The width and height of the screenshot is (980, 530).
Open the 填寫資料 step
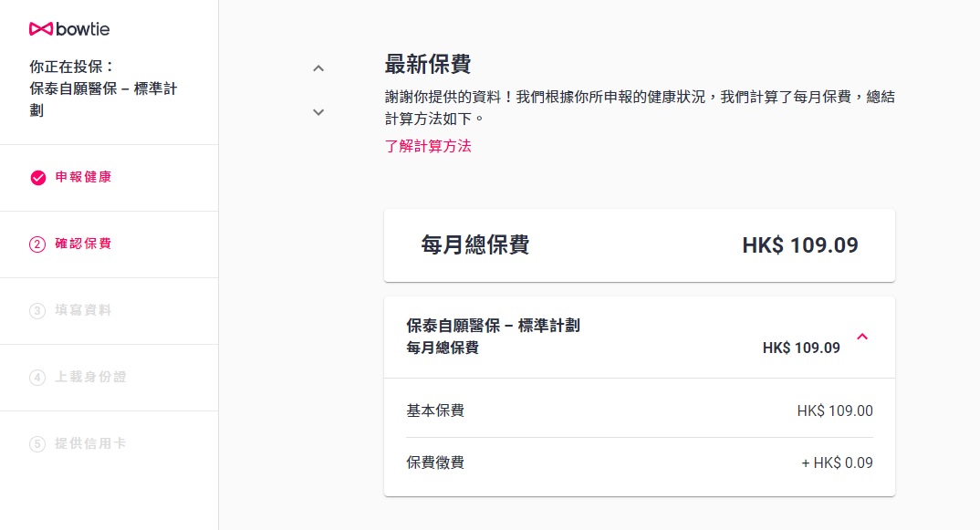point(83,310)
